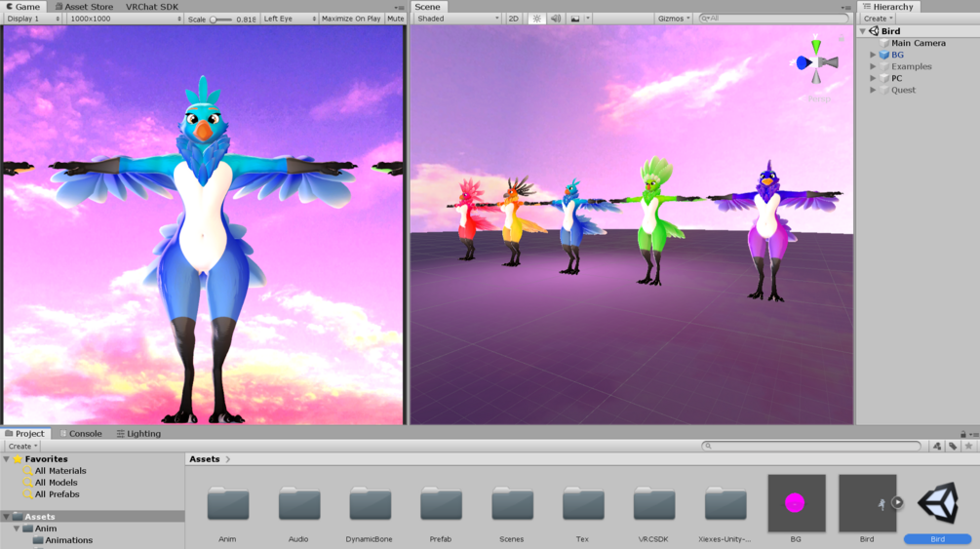This screenshot has height=549, width=980.
Task: Click Assets breadcrumb label
Action: (x=205, y=459)
